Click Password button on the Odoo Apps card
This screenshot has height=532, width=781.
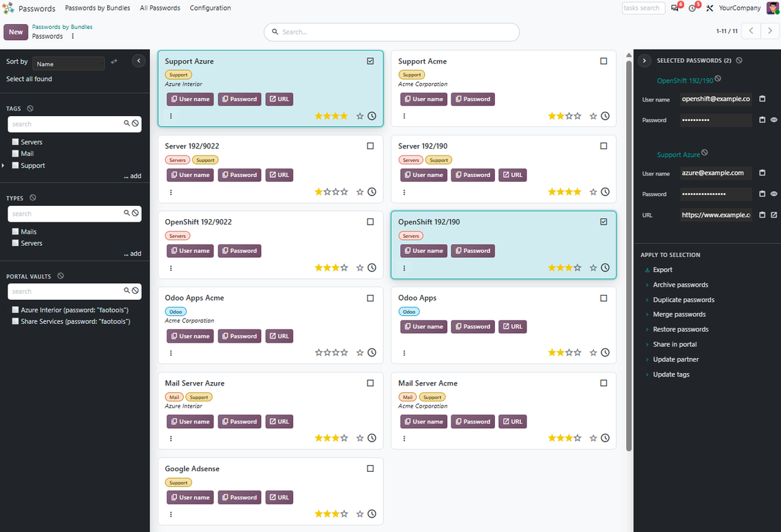(x=473, y=326)
